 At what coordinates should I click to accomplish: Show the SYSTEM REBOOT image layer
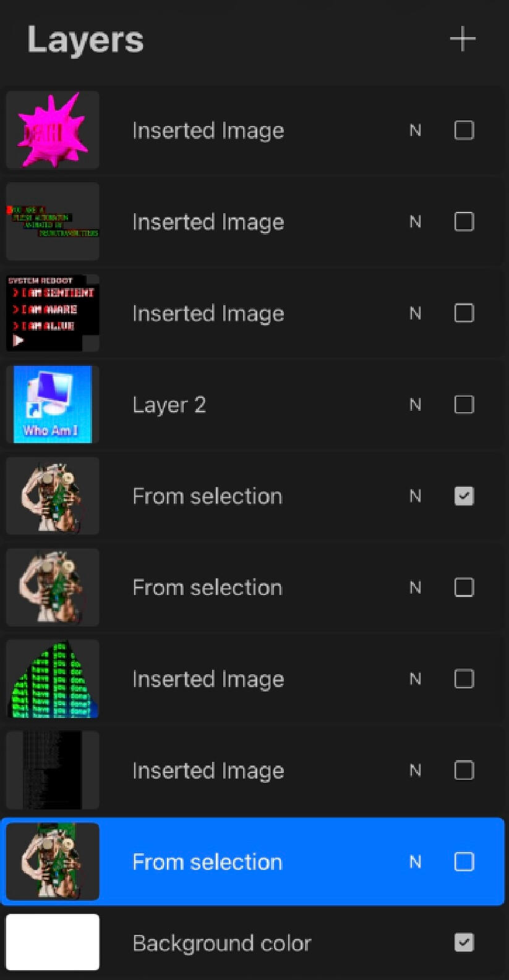click(x=464, y=313)
